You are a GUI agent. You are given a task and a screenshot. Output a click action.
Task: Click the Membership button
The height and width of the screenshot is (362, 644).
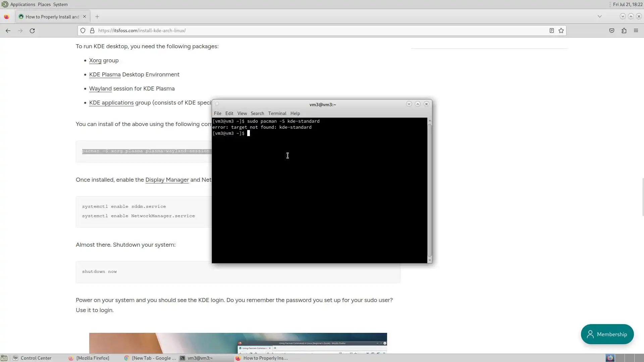pyautogui.click(x=607, y=334)
